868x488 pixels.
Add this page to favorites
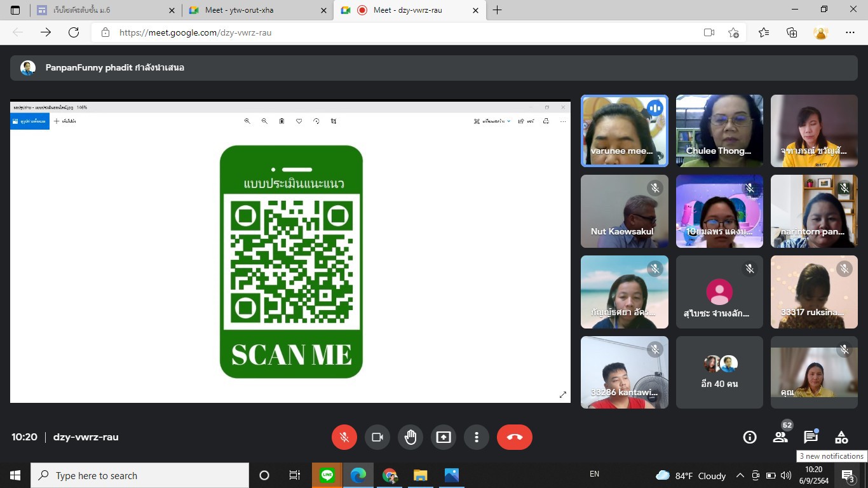(733, 32)
